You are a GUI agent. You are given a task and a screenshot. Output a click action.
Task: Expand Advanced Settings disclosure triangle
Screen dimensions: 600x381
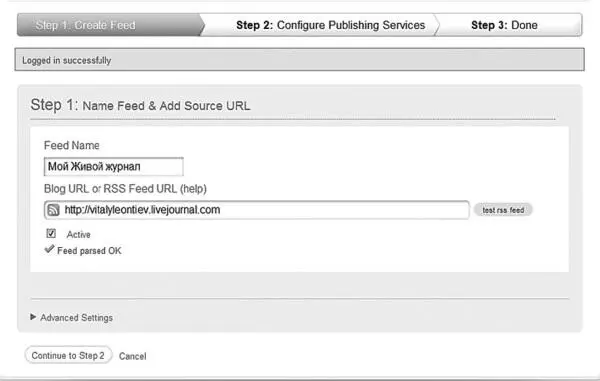pos(33,317)
